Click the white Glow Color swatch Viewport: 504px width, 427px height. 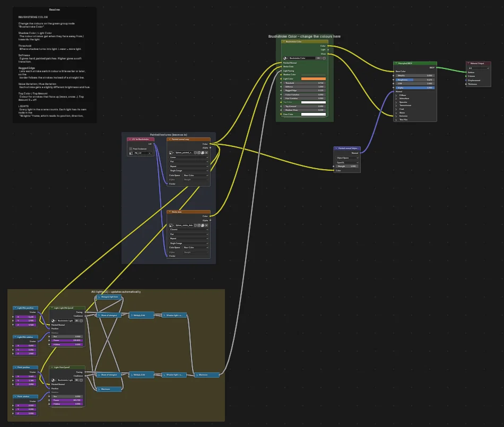[x=314, y=115]
